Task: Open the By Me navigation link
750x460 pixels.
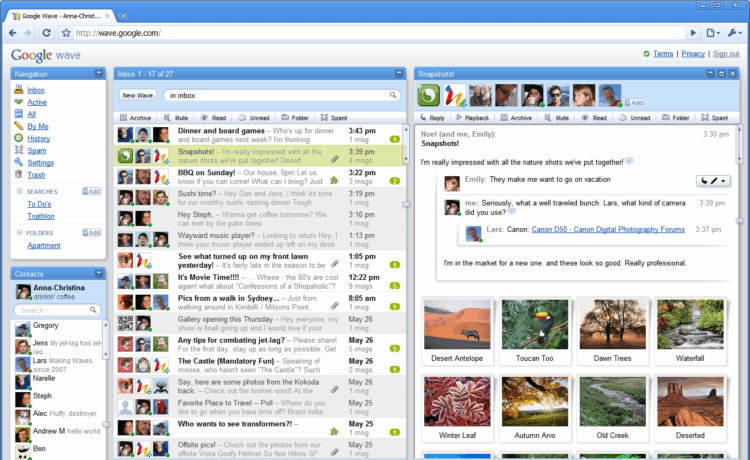Action: pyautogui.click(x=38, y=126)
